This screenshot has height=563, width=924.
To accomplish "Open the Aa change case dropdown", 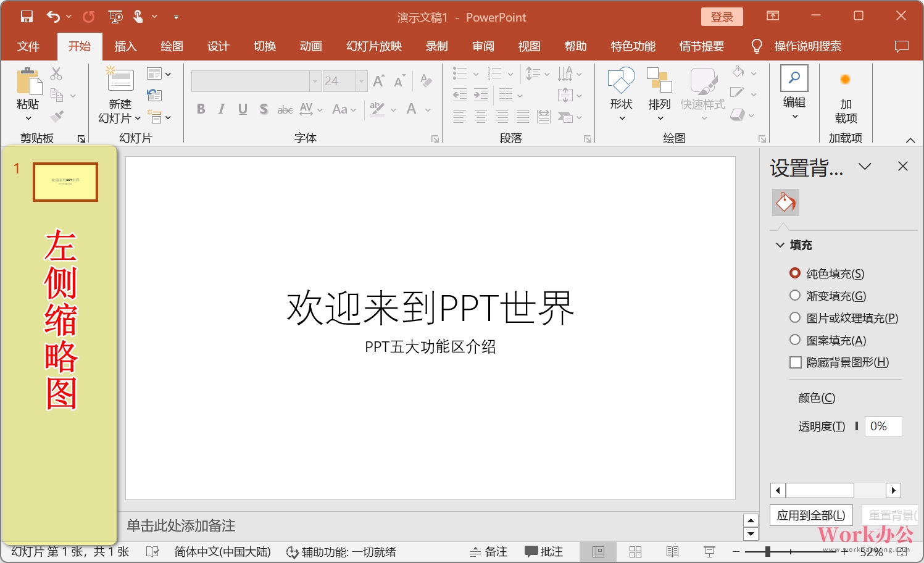I will [x=344, y=110].
